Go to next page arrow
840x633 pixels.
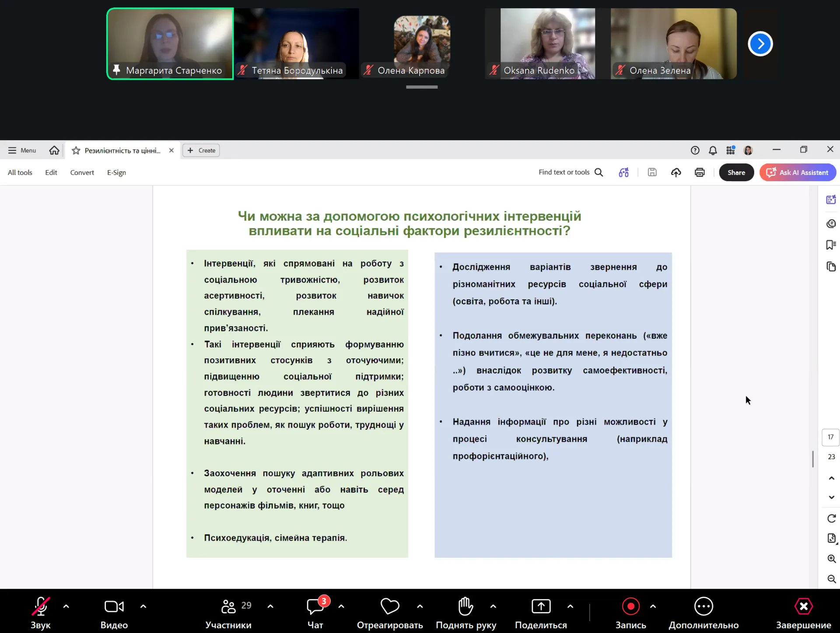831,497
